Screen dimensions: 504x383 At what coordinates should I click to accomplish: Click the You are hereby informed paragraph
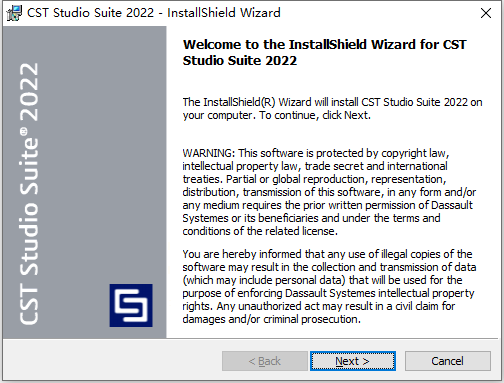pos(329,287)
